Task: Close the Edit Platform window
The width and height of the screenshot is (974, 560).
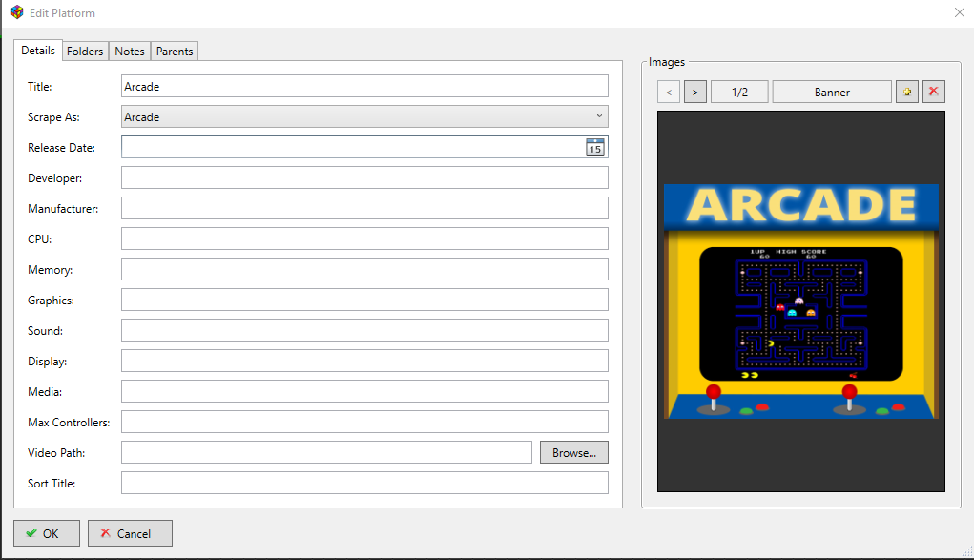Action: click(x=959, y=12)
